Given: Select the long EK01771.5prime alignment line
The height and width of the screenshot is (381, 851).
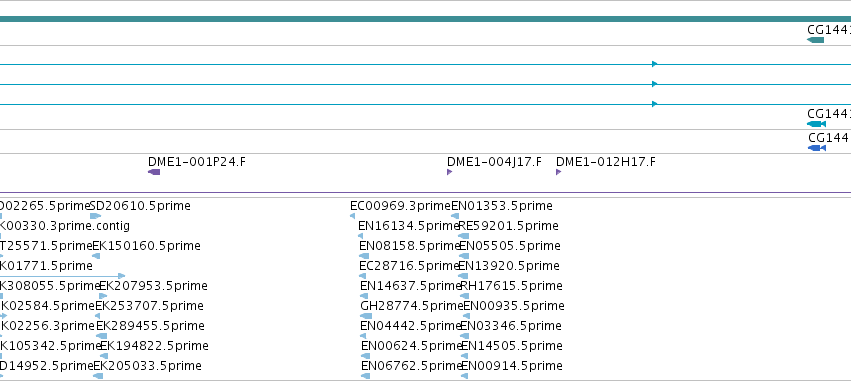Looking at the screenshot, I should click(x=62, y=276).
